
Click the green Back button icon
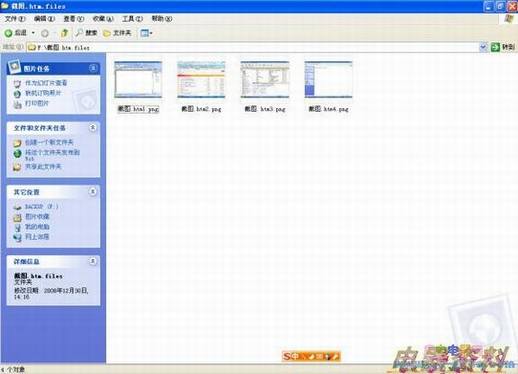[8, 33]
